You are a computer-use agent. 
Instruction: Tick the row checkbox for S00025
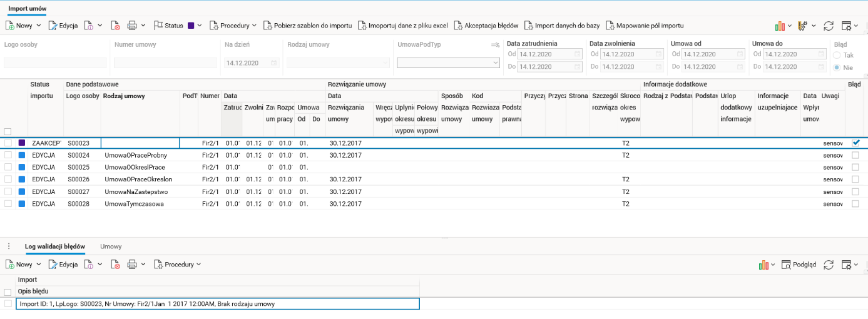pyautogui.click(x=8, y=167)
